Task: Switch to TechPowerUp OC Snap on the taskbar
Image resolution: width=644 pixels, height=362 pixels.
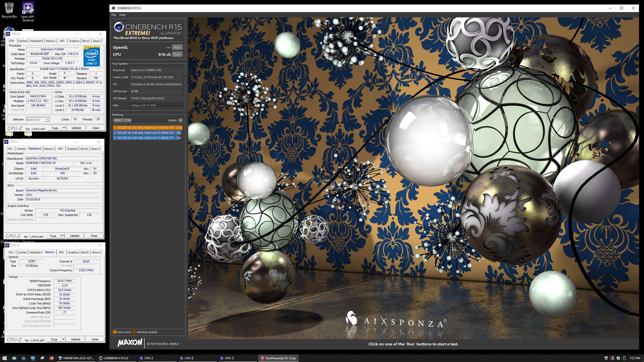Action: click(278, 358)
